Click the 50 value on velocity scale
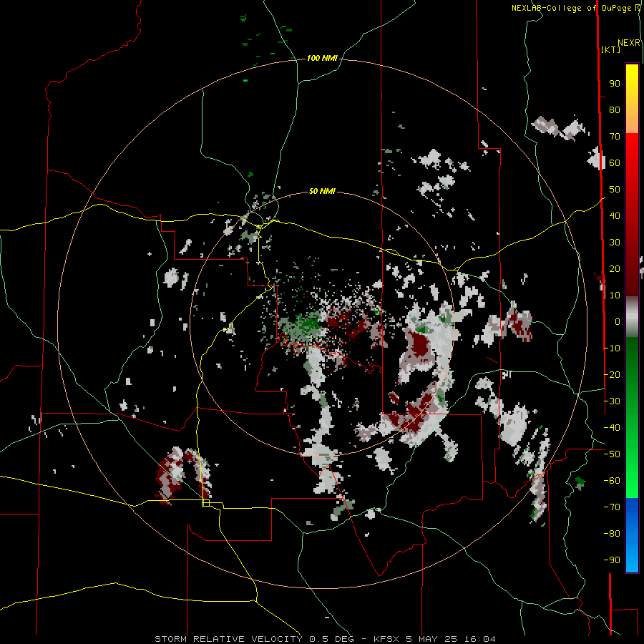This screenshot has width=644, height=644. 615,190
